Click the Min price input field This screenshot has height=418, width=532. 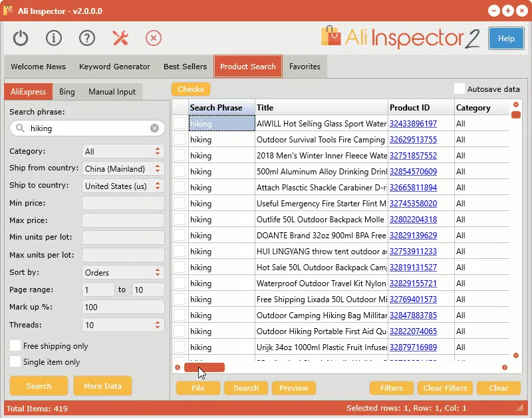pyautogui.click(x=123, y=203)
